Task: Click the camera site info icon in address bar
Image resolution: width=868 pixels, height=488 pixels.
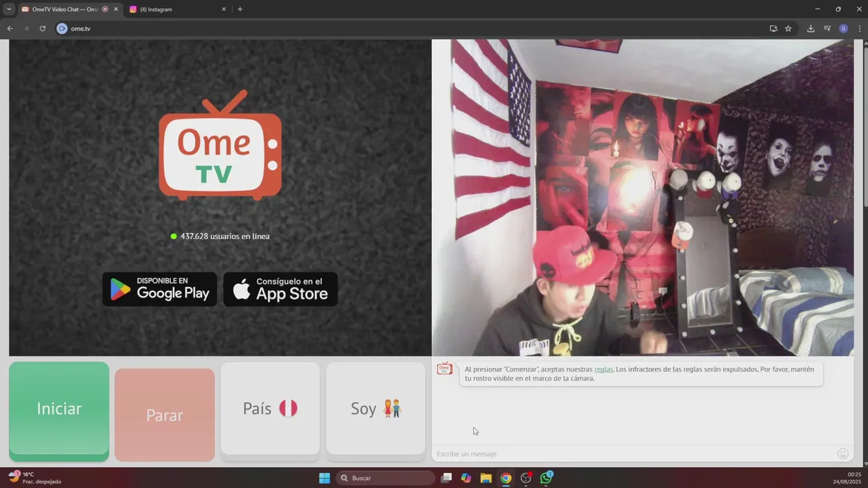Action: point(62,28)
